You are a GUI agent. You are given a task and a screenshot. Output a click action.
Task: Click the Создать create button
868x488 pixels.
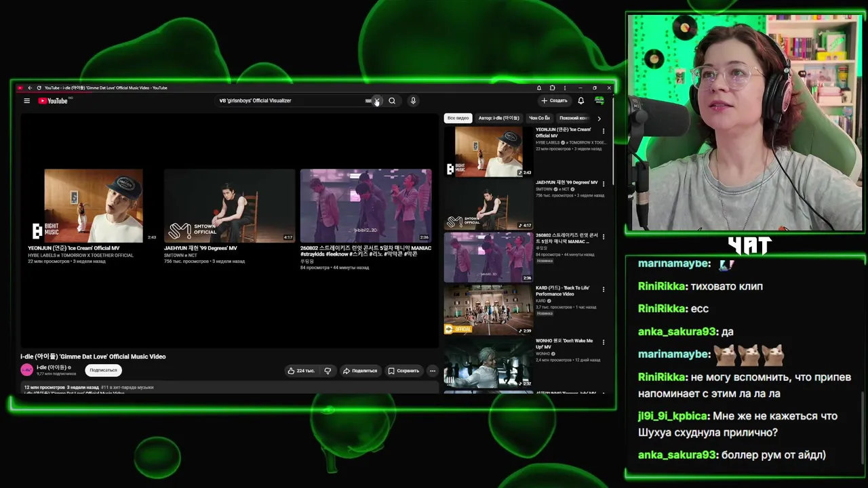554,101
